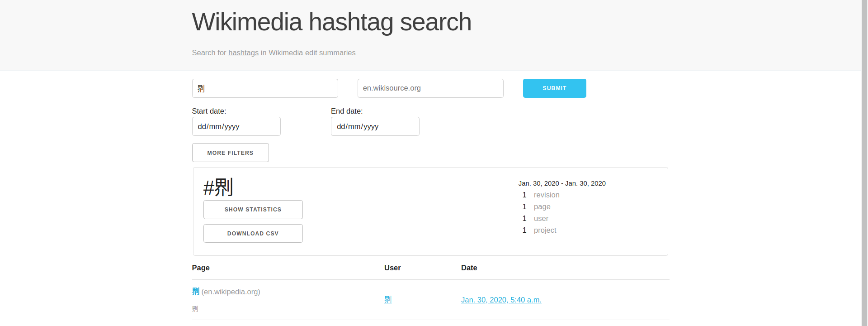Submit the hashtag search
The height and width of the screenshot is (326, 868).
555,88
